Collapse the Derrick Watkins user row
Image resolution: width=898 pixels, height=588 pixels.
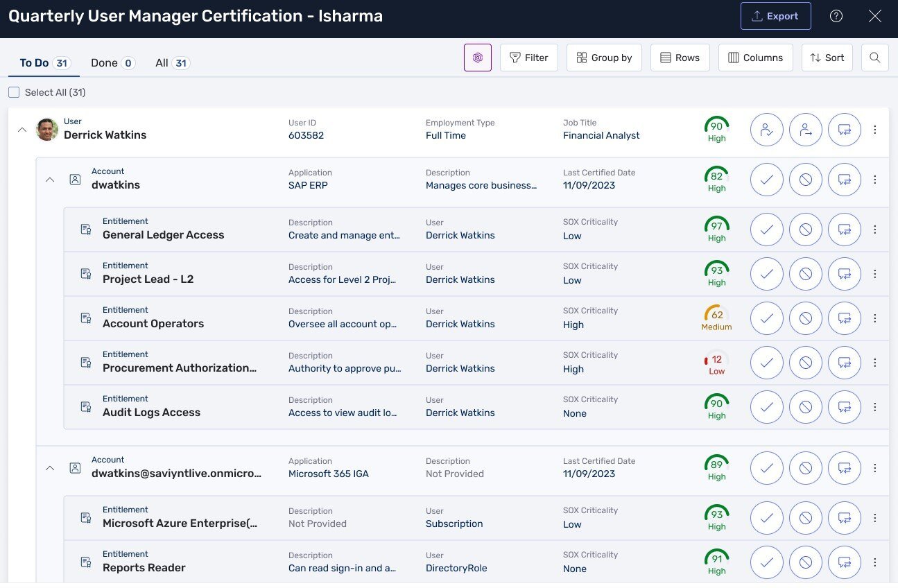click(21, 129)
